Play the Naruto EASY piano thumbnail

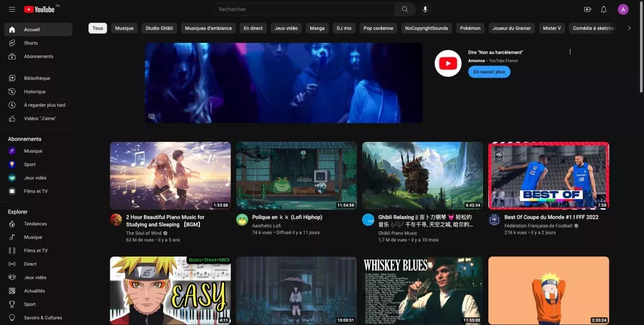click(171, 291)
